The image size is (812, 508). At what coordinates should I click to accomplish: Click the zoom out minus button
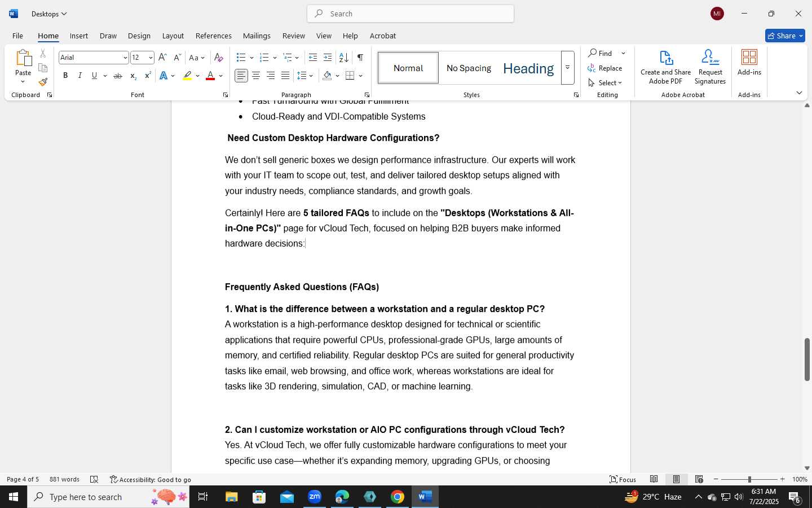click(x=716, y=479)
